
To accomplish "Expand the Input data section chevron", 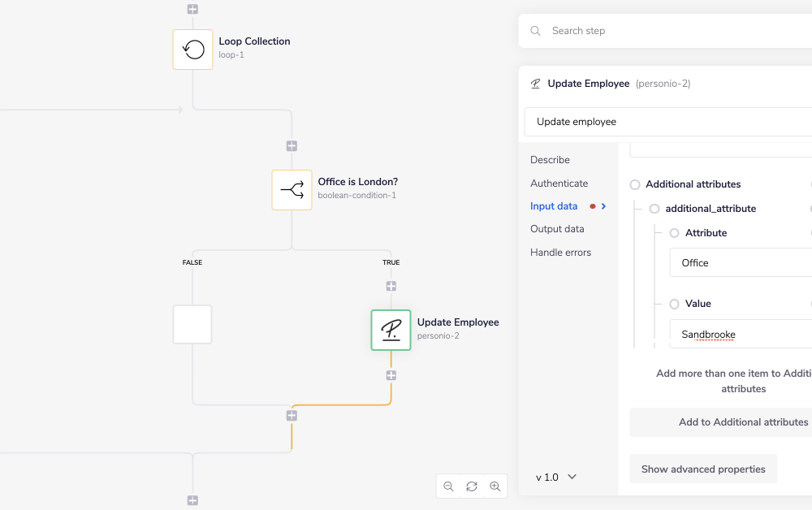I will point(603,206).
